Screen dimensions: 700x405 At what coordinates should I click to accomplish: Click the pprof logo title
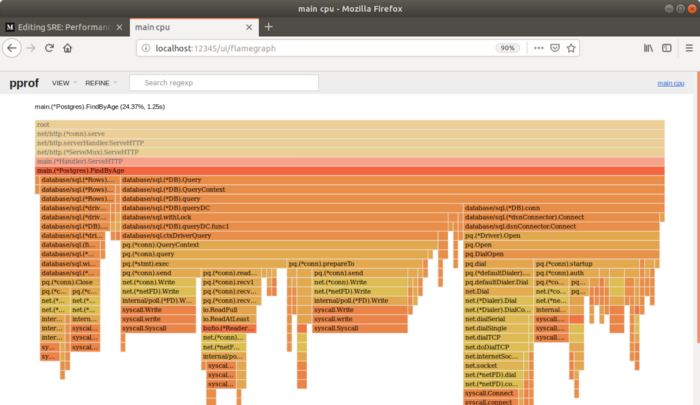24,83
